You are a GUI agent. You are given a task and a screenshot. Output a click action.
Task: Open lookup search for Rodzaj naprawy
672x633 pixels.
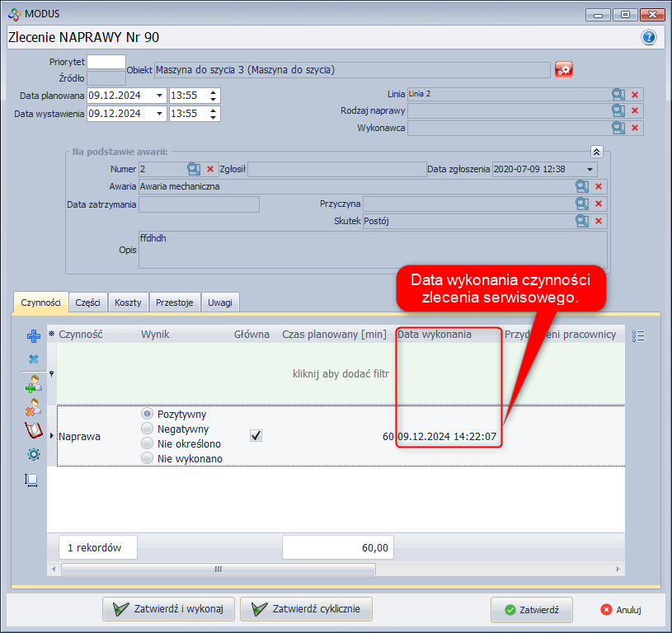coord(618,111)
